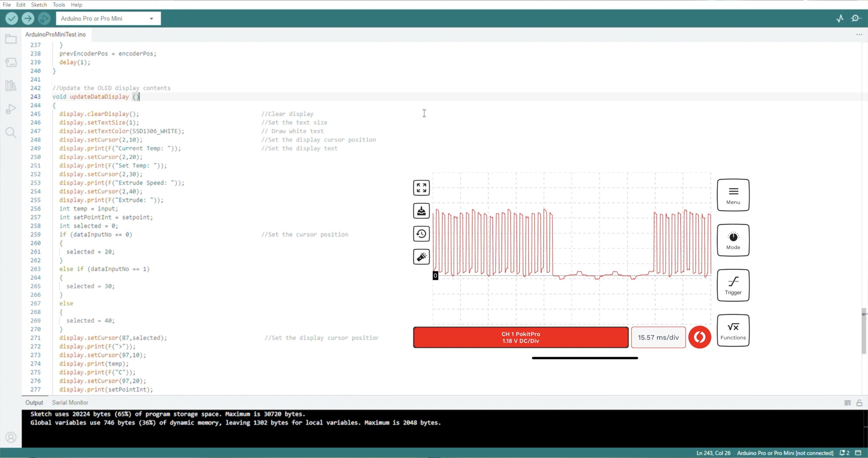Open the Sketch menu

[39, 5]
